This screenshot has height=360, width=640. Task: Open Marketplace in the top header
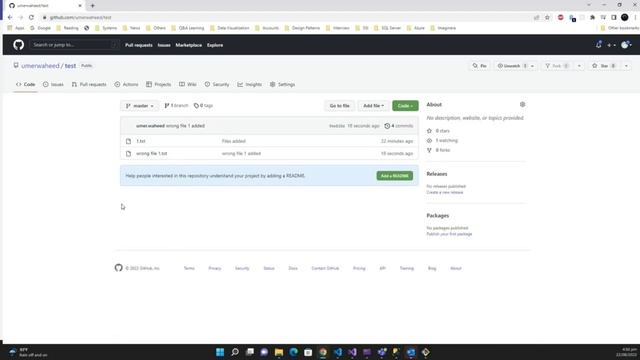[x=189, y=45]
